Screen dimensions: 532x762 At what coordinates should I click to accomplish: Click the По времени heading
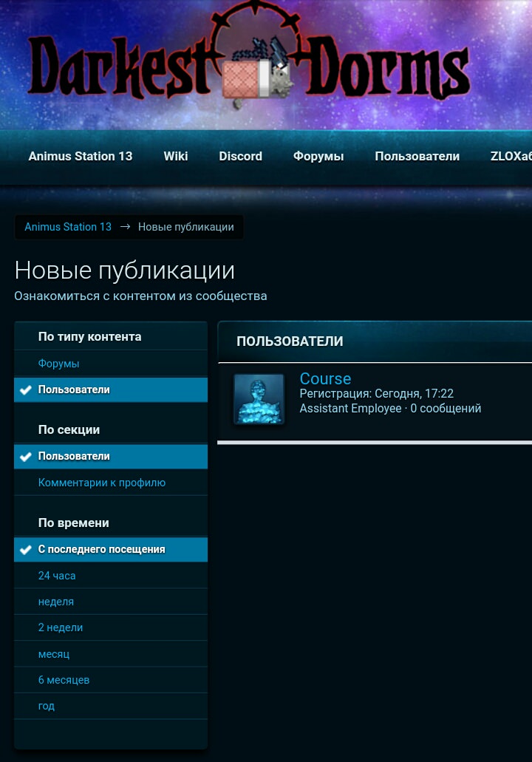point(73,523)
